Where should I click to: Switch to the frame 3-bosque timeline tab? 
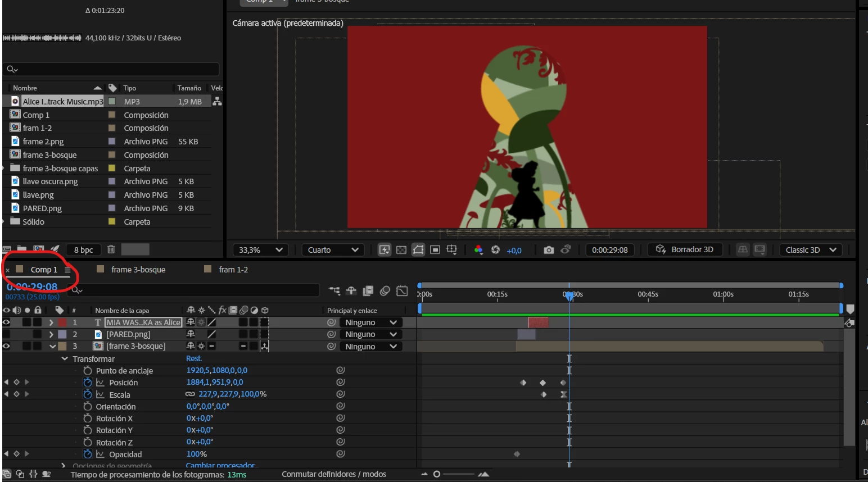click(138, 270)
